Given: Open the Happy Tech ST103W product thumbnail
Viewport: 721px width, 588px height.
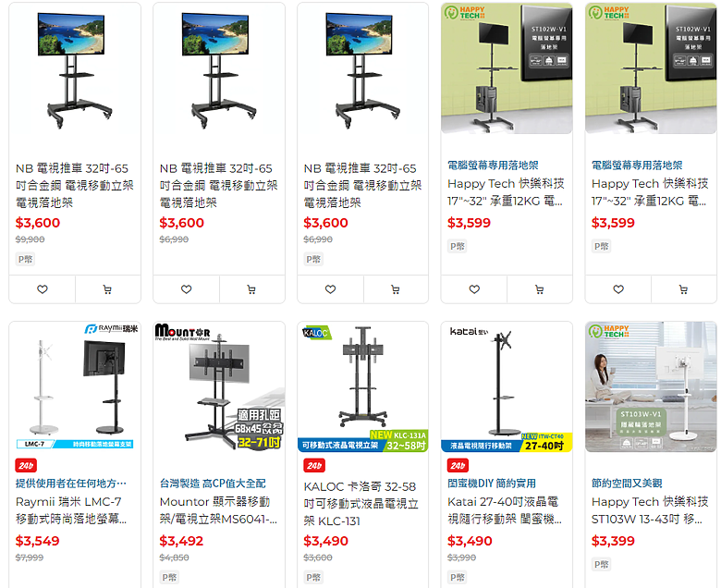Looking at the screenshot, I should point(651,386).
